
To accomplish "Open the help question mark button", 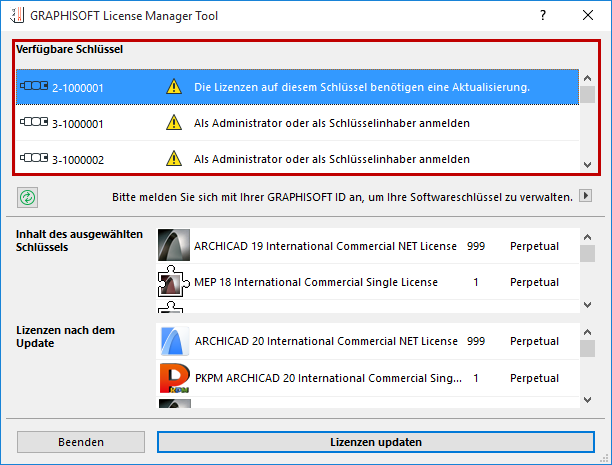I will (x=542, y=17).
